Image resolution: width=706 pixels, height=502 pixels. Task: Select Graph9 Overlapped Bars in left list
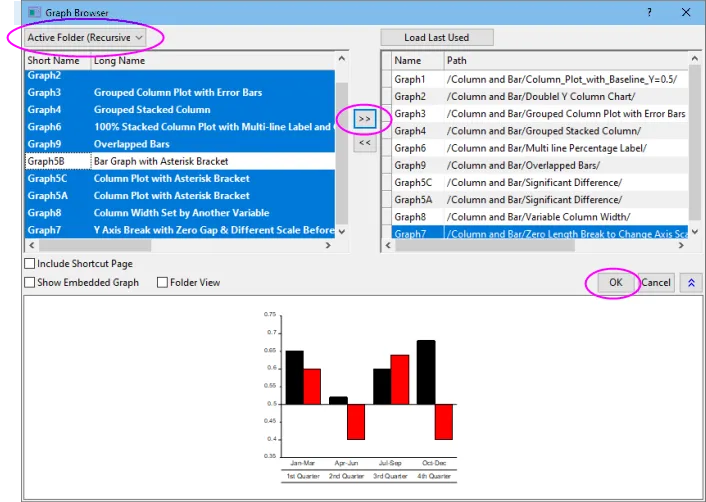(180, 144)
